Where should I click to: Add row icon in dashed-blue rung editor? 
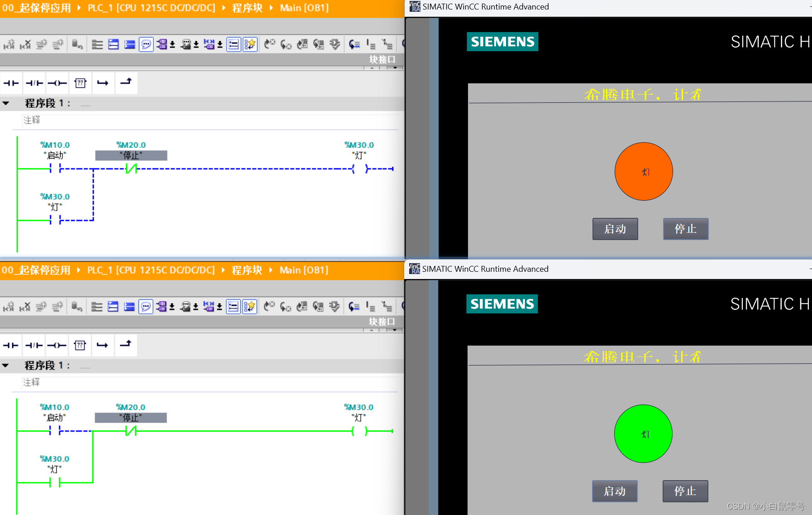tap(58, 44)
